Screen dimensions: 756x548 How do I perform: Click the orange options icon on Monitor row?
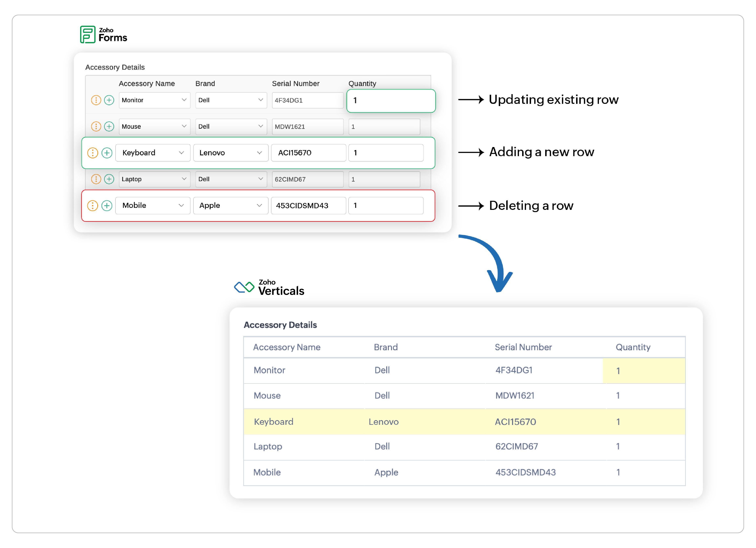[x=96, y=100]
